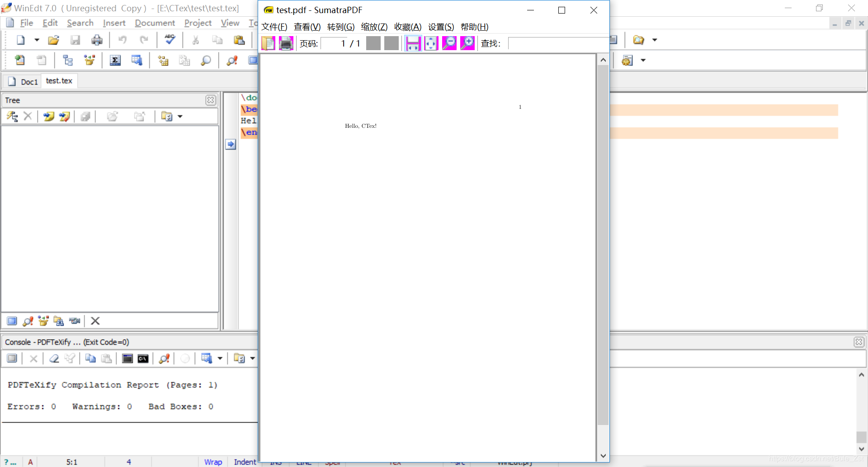Open the File menu in WinEdt
Viewport: 868px width, 467px height.
[x=27, y=23]
